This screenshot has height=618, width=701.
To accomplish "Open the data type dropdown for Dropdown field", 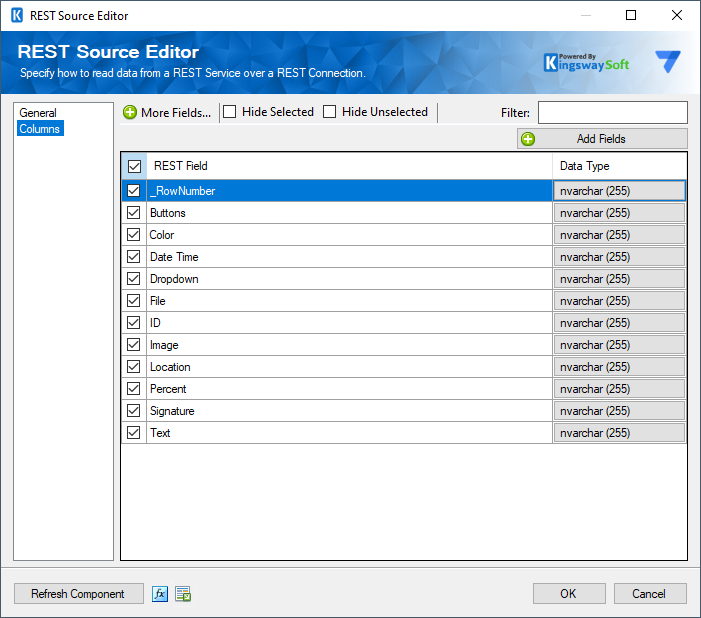I will [619, 279].
